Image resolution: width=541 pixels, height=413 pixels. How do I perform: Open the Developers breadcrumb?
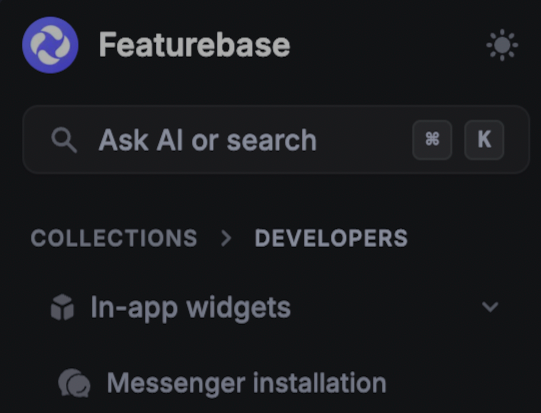331,238
